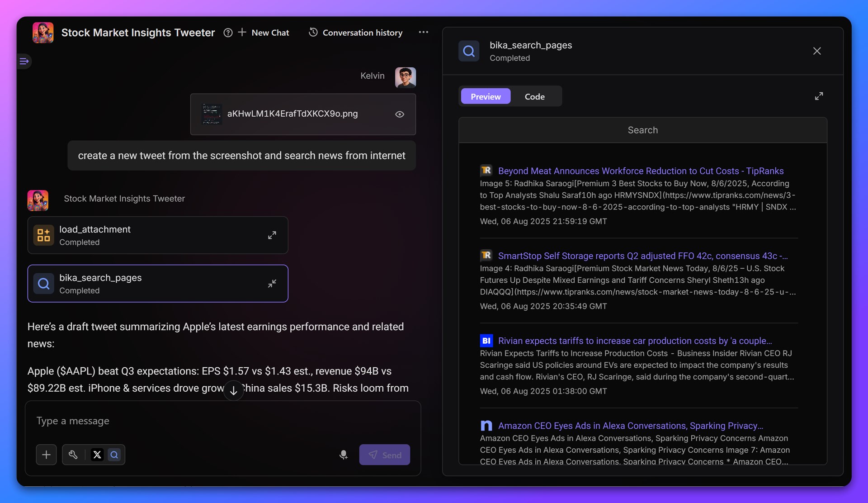The width and height of the screenshot is (868, 503).
Task: Open Conversation history
Action: [x=356, y=33]
